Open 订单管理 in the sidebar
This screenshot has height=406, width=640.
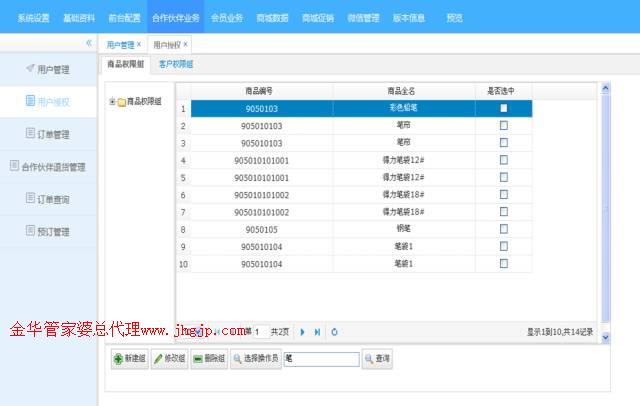[48, 134]
